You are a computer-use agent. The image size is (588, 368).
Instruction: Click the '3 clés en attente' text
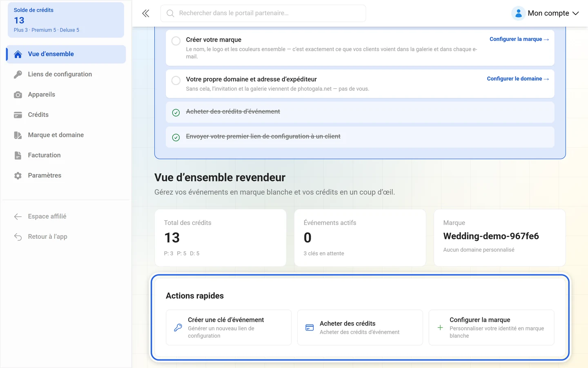point(324,254)
